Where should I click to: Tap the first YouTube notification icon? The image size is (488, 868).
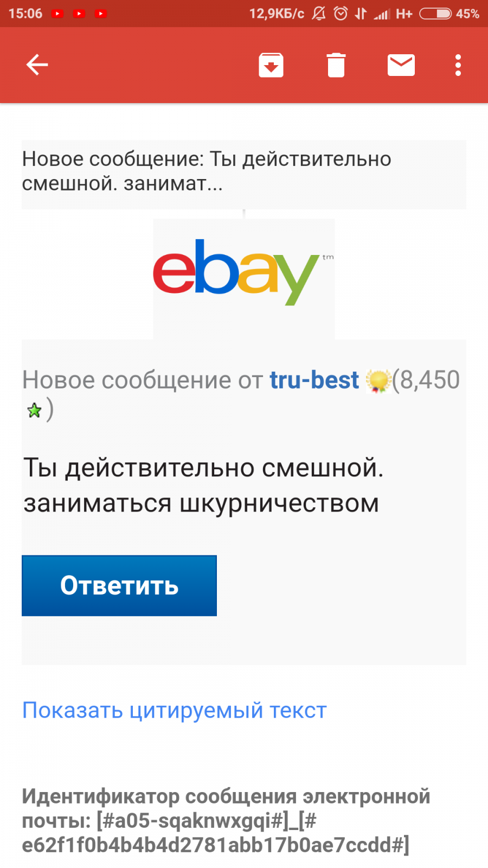[58, 14]
